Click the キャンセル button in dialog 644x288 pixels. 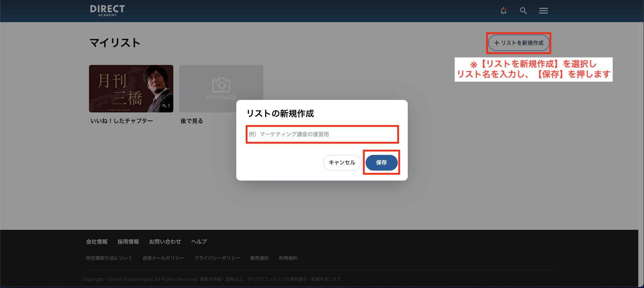(342, 162)
